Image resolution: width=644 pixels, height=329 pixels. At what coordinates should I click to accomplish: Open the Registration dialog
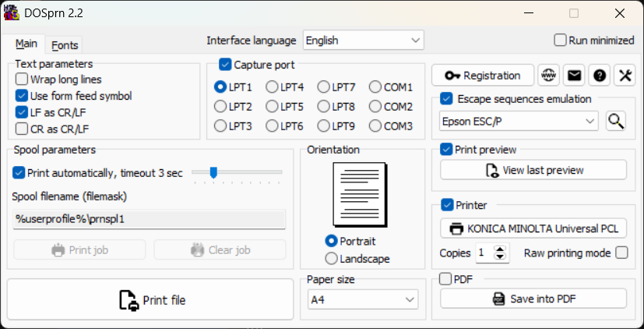[483, 76]
